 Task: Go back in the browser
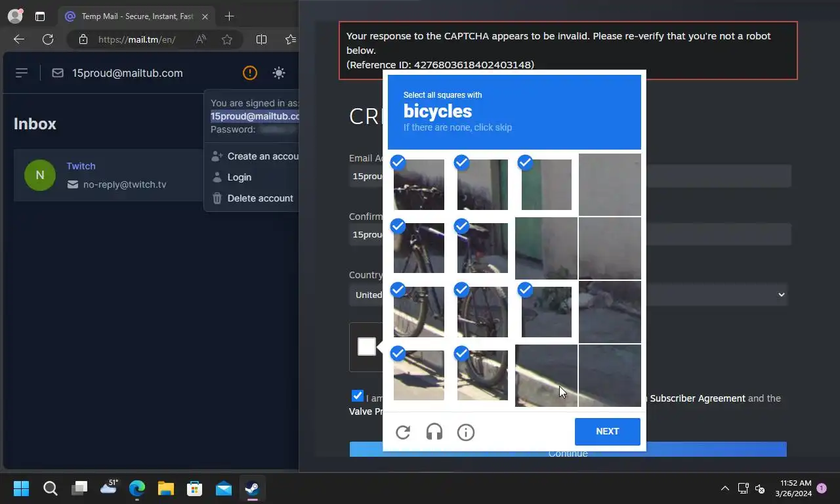tap(19, 39)
